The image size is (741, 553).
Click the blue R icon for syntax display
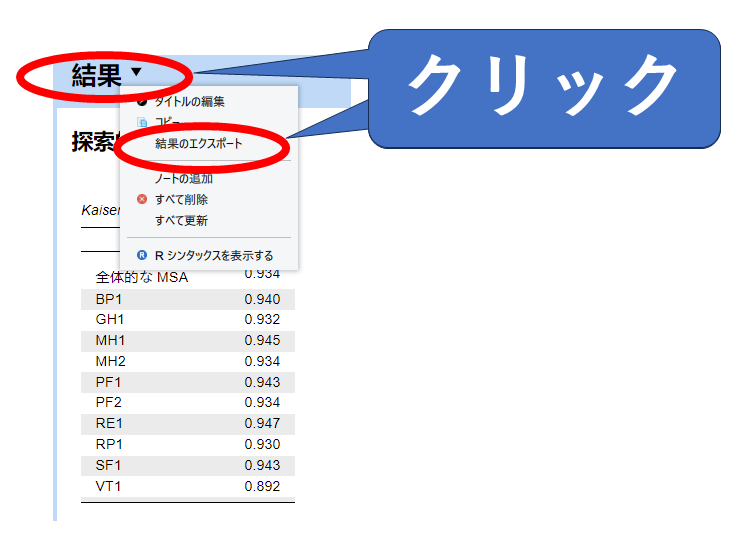point(142,255)
